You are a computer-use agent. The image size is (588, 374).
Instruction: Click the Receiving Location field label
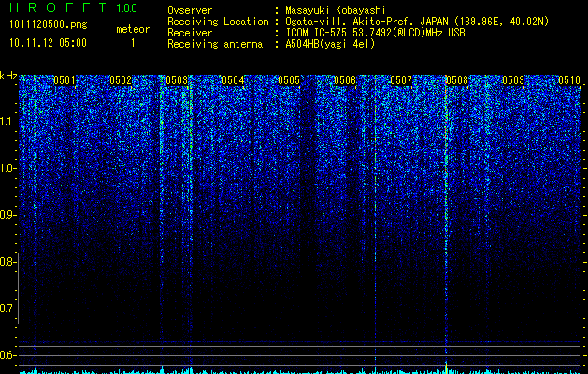pos(218,22)
